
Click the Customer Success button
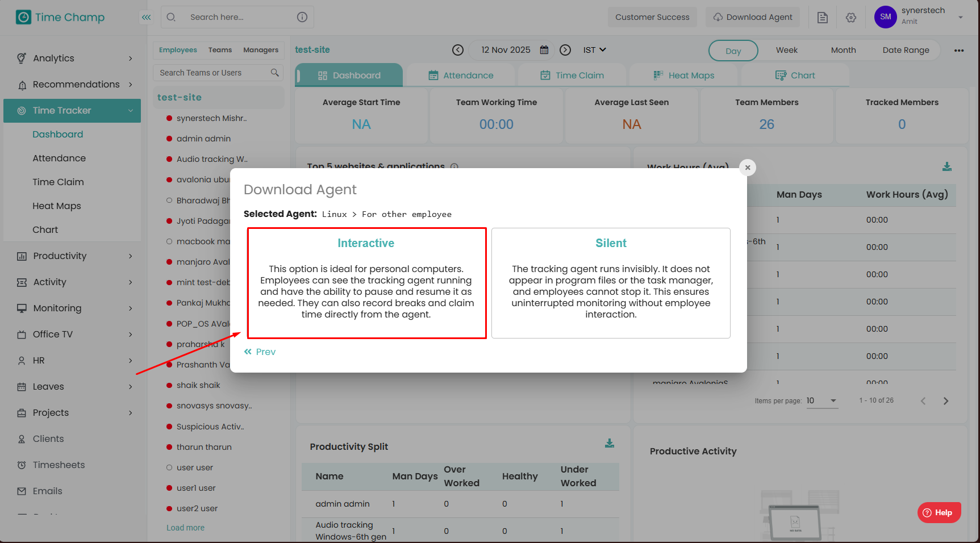(x=652, y=17)
